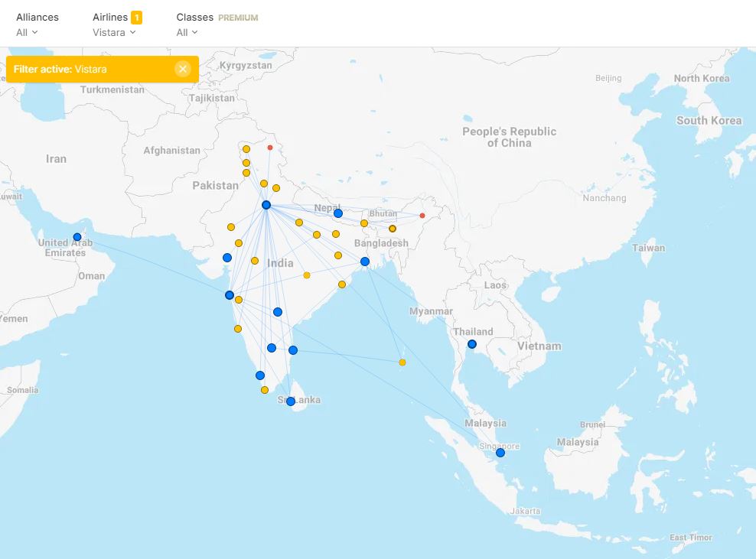
Task: Click the blue Kolkata marker near Bangladesh
Action: (365, 261)
